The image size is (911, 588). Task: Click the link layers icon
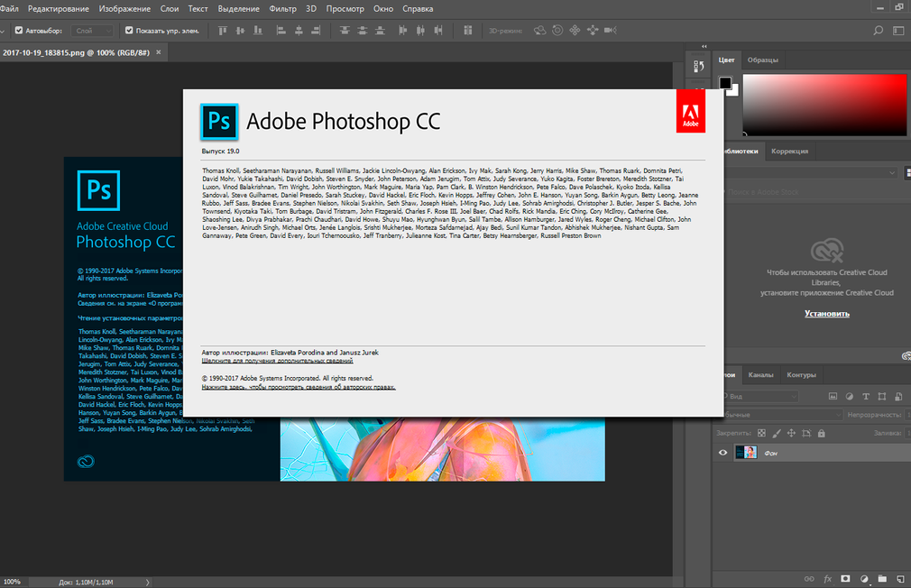[809, 579]
